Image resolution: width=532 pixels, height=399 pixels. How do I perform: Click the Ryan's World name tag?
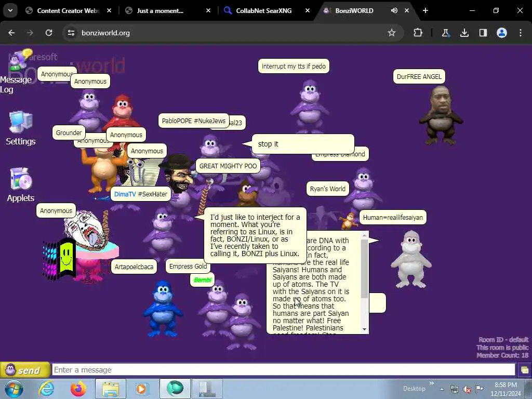328,189
